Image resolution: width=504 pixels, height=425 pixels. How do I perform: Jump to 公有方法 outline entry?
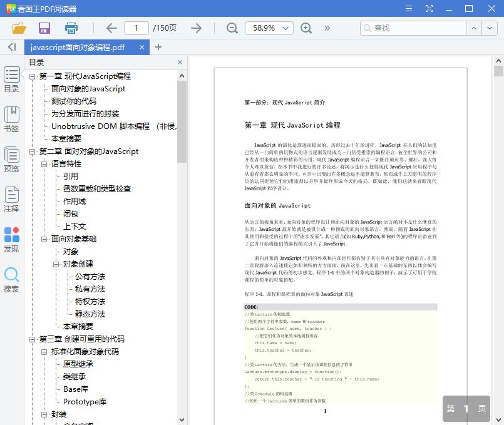tap(90, 277)
